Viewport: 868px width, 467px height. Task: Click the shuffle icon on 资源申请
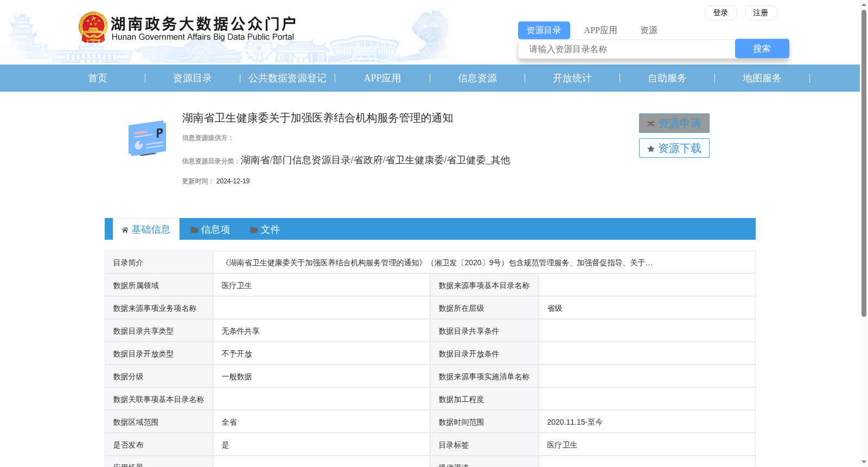pyautogui.click(x=650, y=124)
